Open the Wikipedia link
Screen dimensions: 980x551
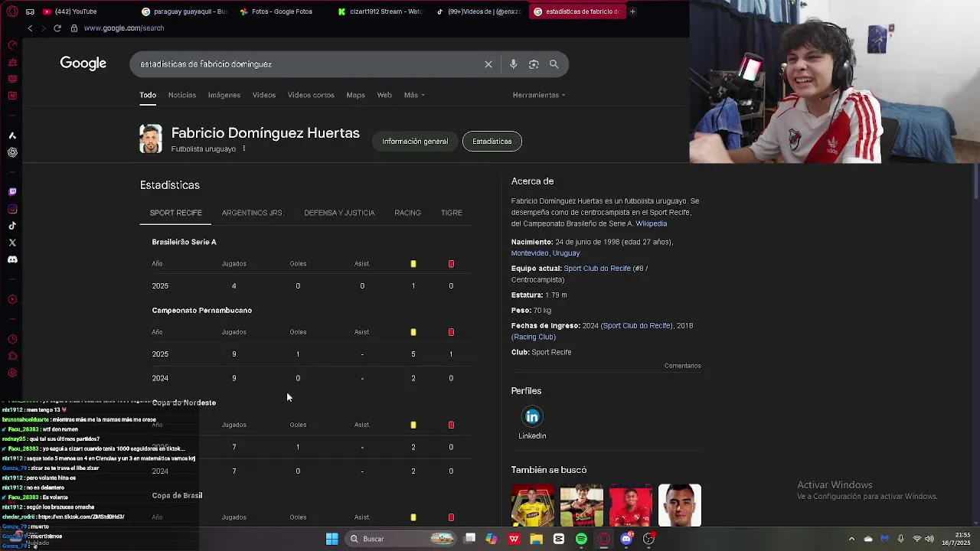pos(651,223)
